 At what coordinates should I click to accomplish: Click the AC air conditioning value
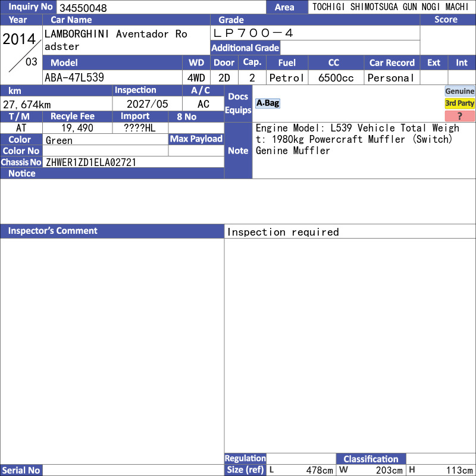203,104
